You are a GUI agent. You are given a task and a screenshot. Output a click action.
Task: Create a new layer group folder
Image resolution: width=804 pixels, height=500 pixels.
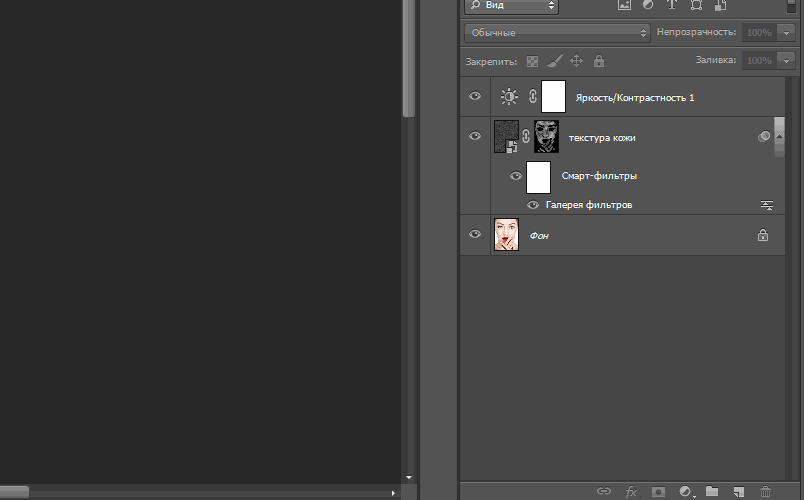(712, 492)
